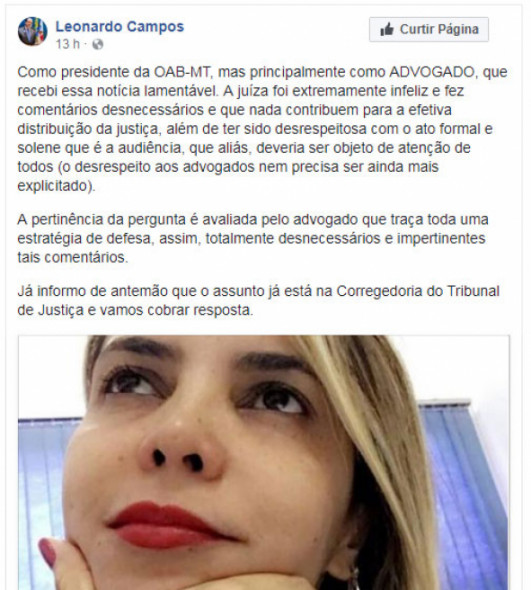The width and height of the screenshot is (531, 590).
Task: Click the OAB-MT text in first line
Action: (x=182, y=72)
